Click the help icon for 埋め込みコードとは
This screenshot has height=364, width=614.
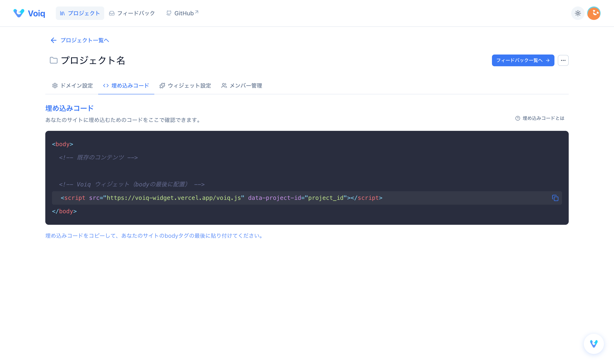click(518, 118)
